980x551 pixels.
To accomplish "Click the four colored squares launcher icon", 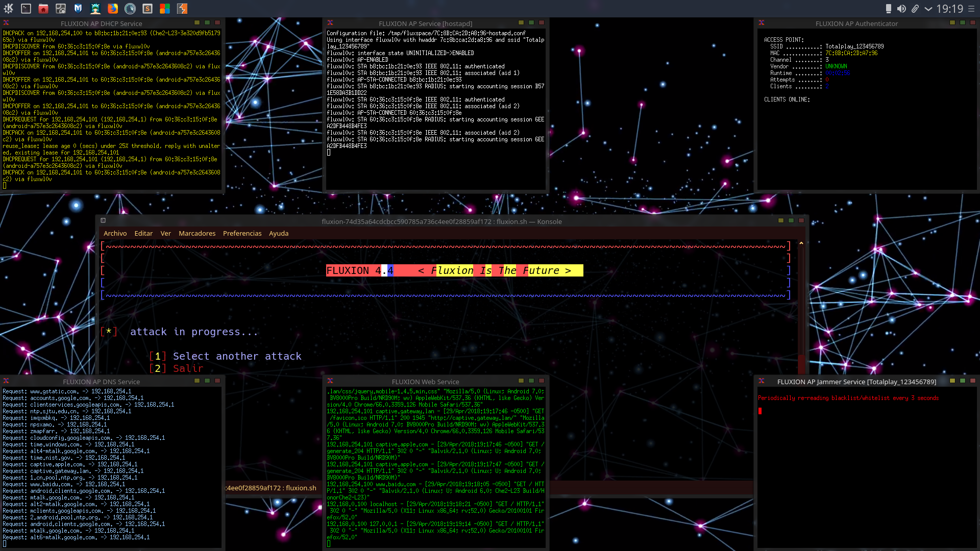I will [x=165, y=8].
